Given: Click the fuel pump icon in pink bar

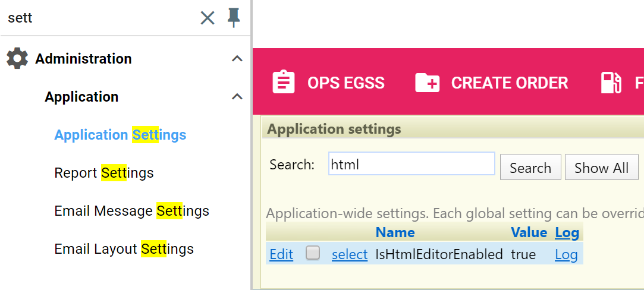Looking at the screenshot, I should (611, 83).
